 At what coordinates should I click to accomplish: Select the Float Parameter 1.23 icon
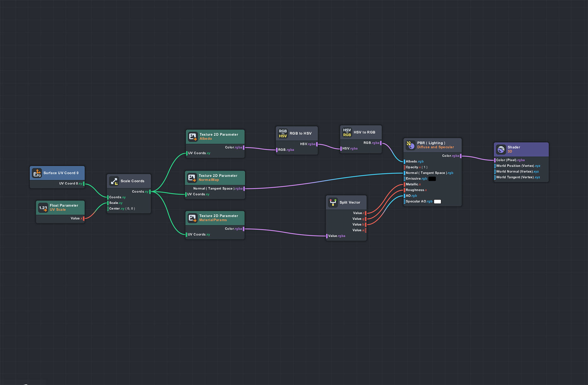pyautogui.click(x=43, y=208)
